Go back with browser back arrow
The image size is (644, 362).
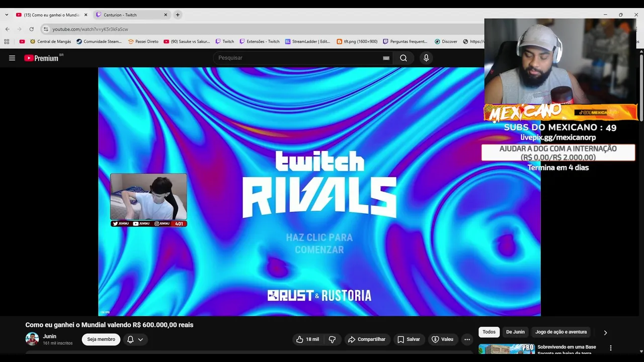7,29
